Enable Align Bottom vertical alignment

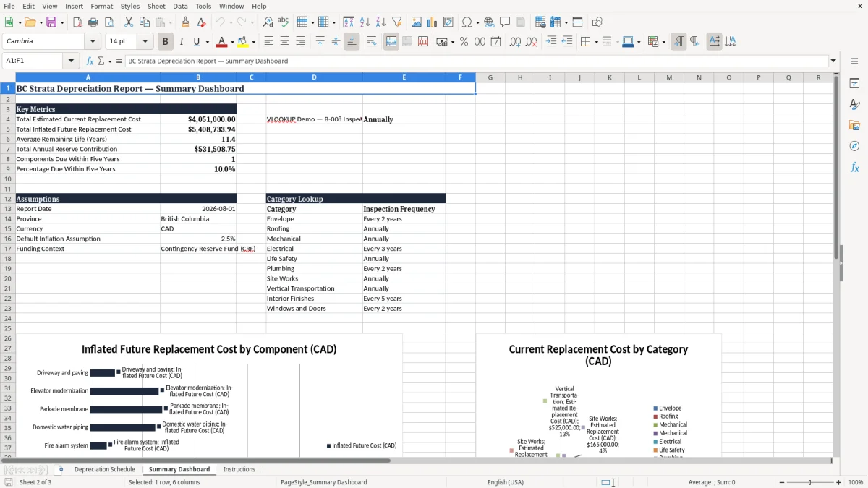(352, 42)
